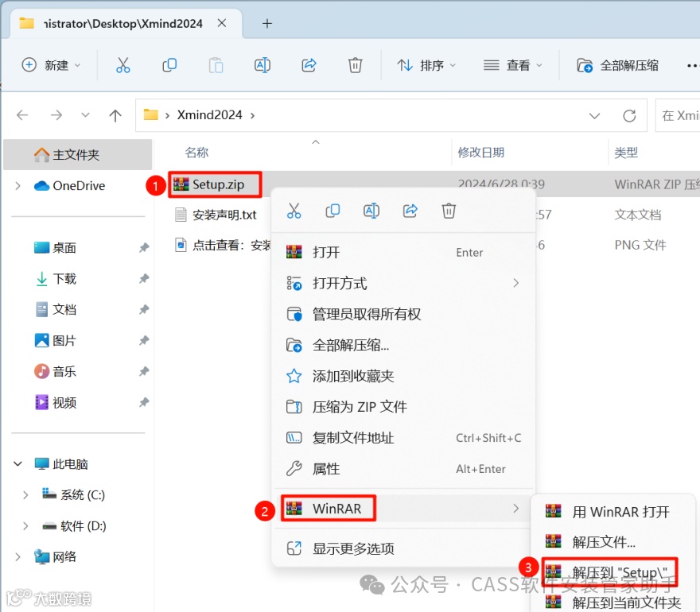Click the 全部解压缩 toolbar button

(617, 65)
